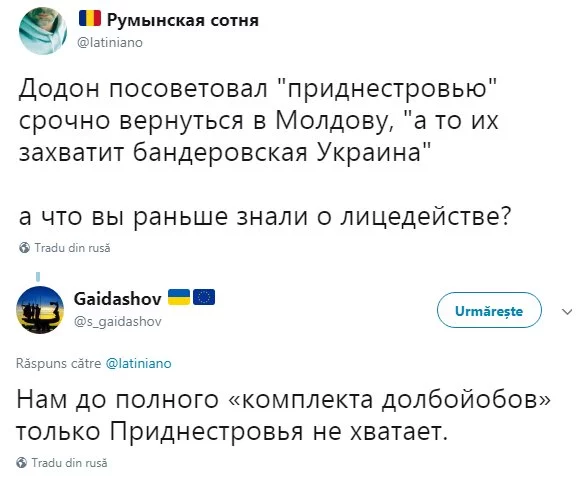Open the Gaidashov display name
This screenshot has height=482, width=581.
[x=118, y=299]
